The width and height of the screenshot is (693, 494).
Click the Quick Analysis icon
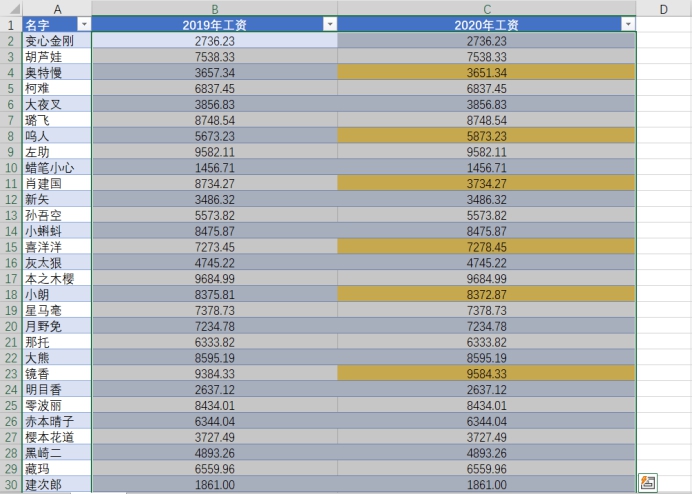647,483
